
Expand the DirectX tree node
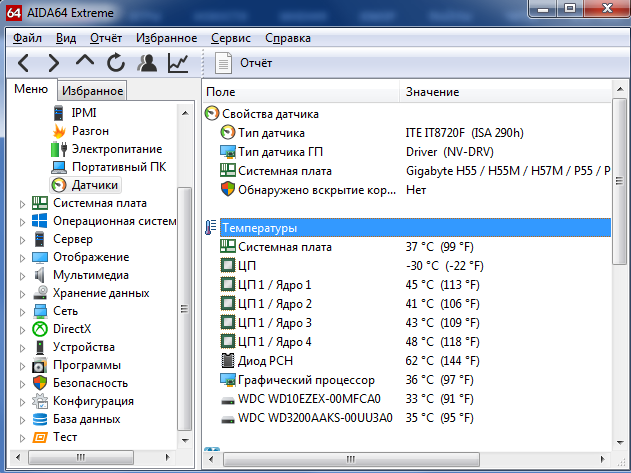click(x=22, y=330)
